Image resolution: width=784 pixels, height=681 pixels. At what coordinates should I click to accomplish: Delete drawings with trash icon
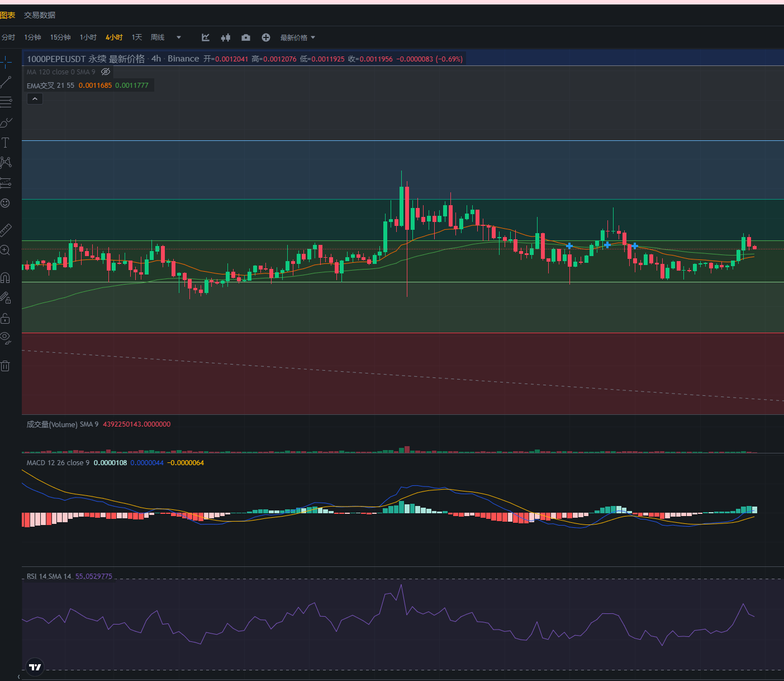(6, 366)
